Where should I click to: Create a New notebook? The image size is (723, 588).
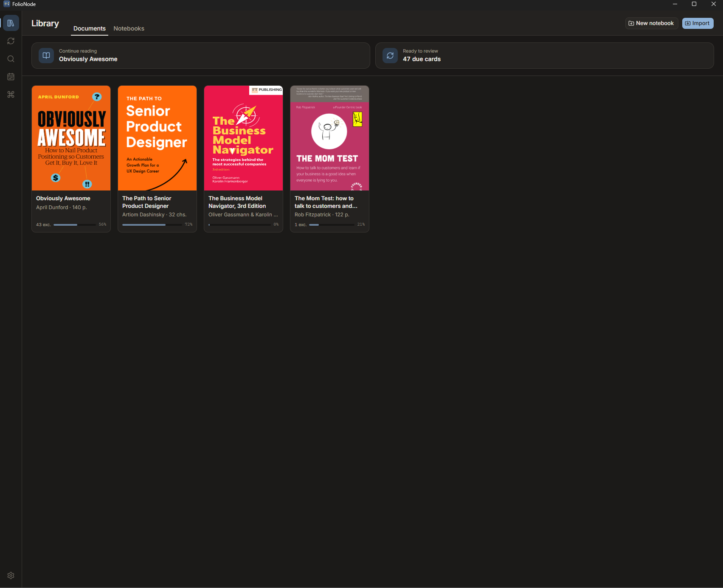click(651, 23)
